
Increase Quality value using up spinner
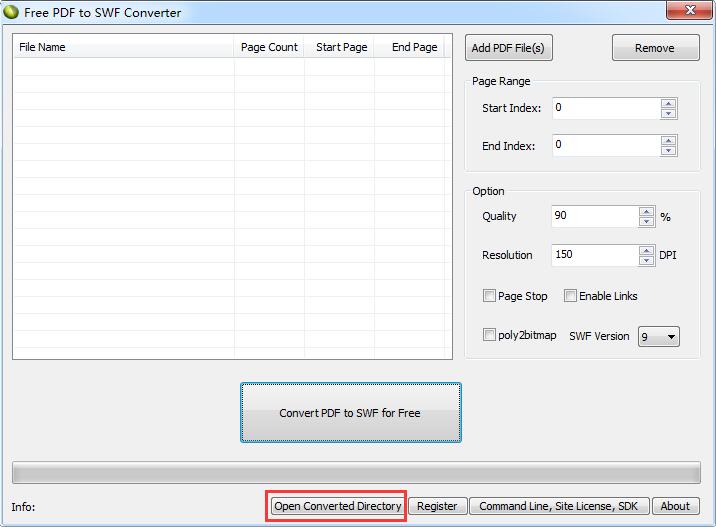click(646, 211)
